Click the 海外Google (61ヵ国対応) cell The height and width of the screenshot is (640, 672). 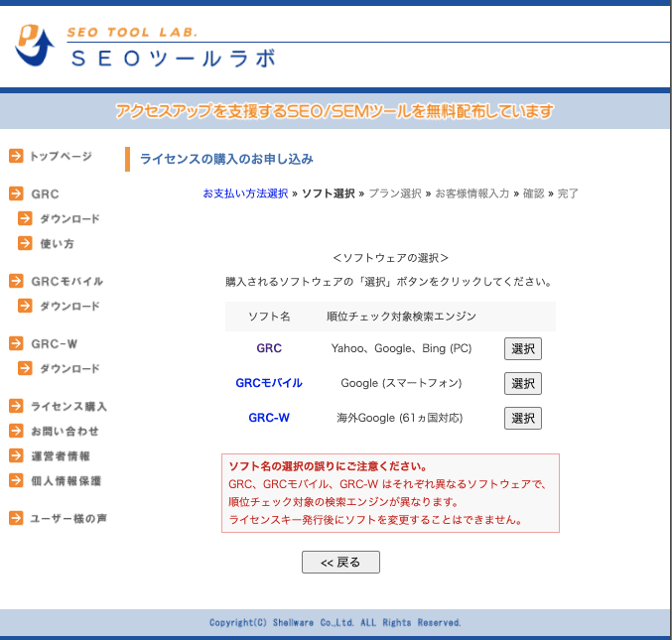pos(400,418)
